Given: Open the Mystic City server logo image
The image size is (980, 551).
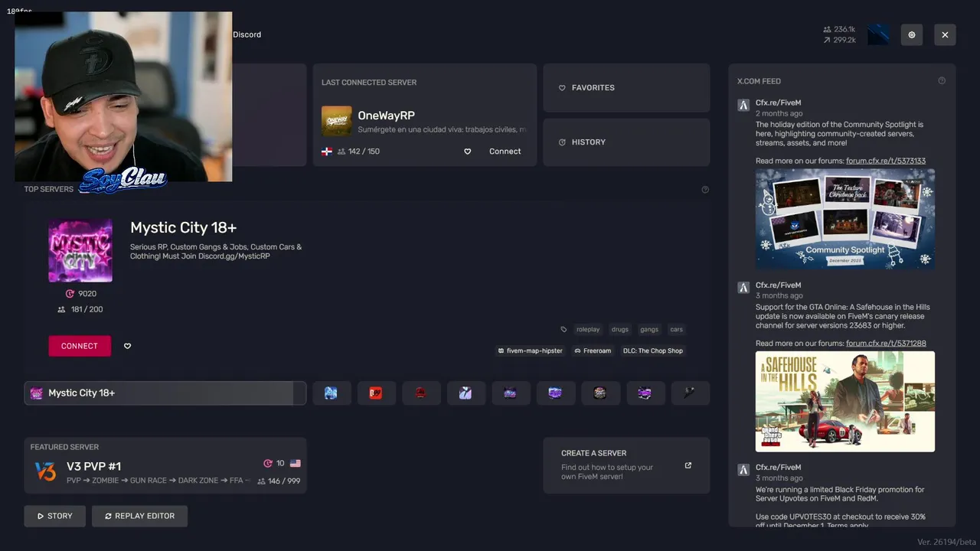Looking at the screenshot, I should pyautogui.click(x=80, y=250).
